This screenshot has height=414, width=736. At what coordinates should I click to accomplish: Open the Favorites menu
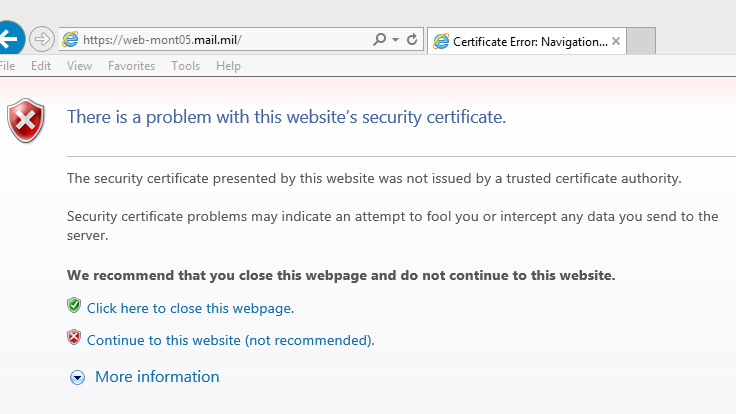click(x=131, y=66)
